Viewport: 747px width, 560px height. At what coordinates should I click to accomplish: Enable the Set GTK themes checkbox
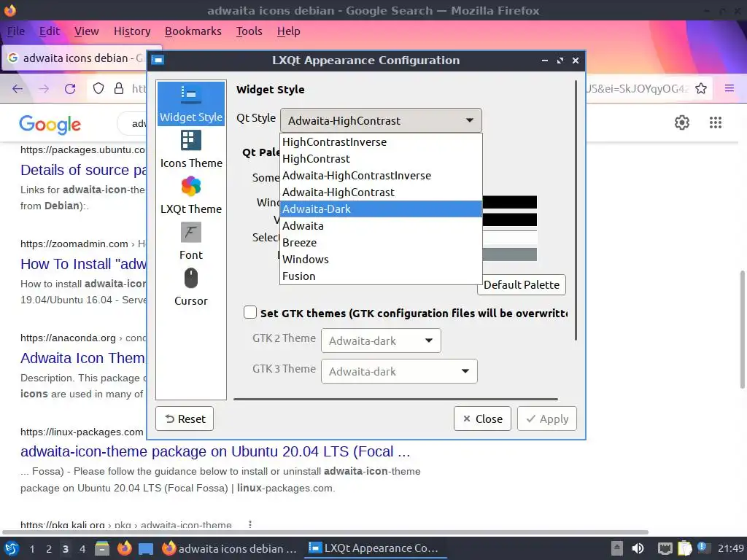click(x=250, y=312)
